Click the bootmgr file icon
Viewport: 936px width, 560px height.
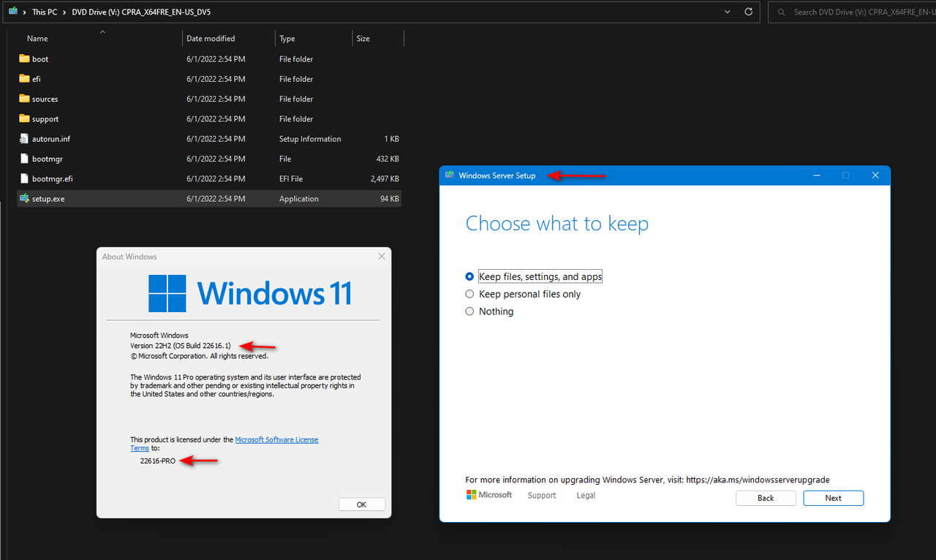[24, 159]
